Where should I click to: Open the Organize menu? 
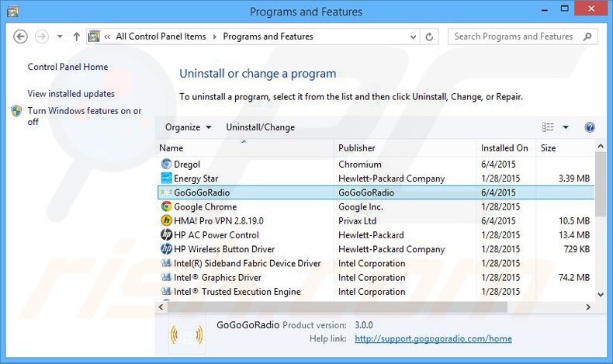tap(188, 127)
